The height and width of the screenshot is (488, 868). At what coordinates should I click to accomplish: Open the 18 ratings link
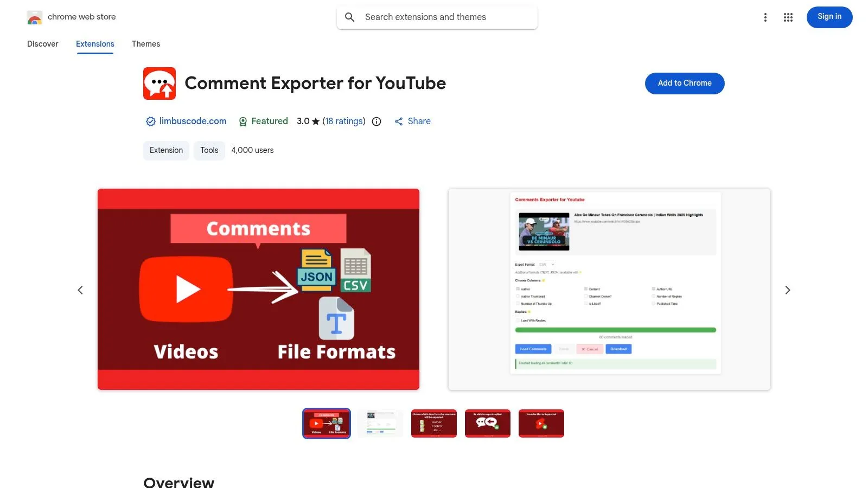pyautogui.click(x=344, y=121)
